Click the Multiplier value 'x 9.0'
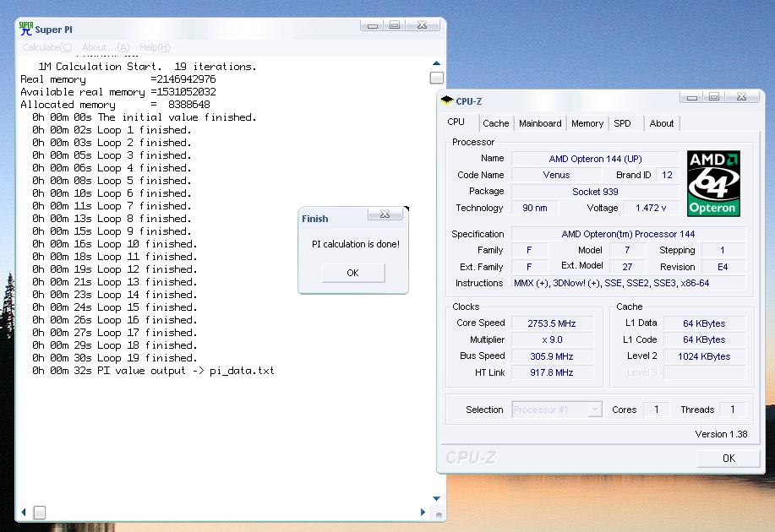The image size is (775, 532). 552,339
